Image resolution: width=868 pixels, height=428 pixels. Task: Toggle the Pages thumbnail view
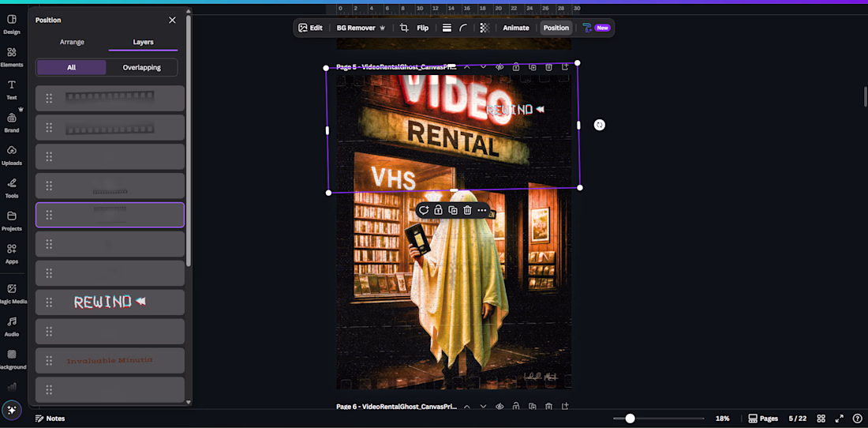(x=763, y=419)
